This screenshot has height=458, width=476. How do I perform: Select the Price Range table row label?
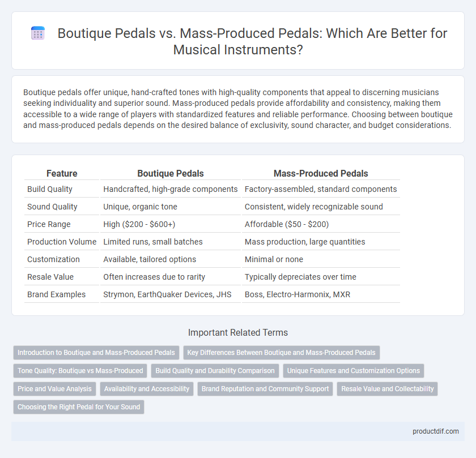coord(49,224)
